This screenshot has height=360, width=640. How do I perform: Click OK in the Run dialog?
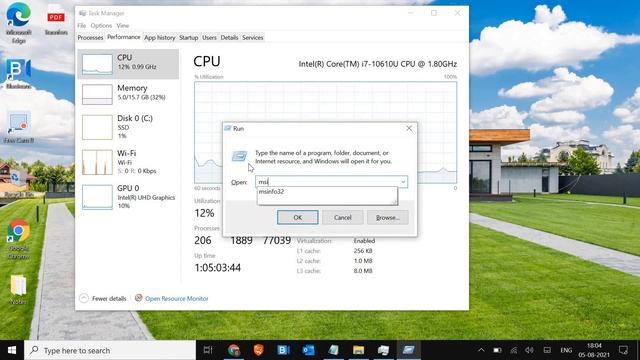tap(298, 218)
